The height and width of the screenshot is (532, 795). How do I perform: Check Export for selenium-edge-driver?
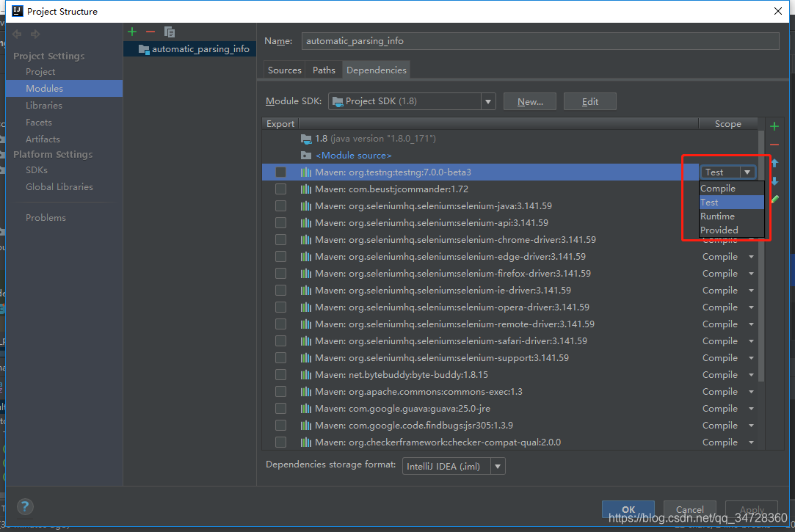[280, 256]
